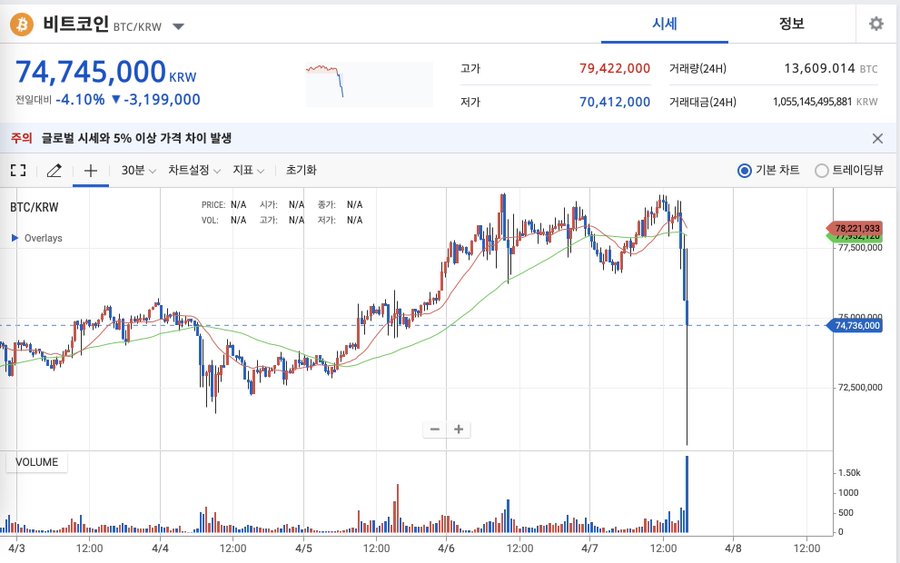Switch to the 시세 tab
The width and height of the screenshot is (900, 563).
tap(665, 24)
